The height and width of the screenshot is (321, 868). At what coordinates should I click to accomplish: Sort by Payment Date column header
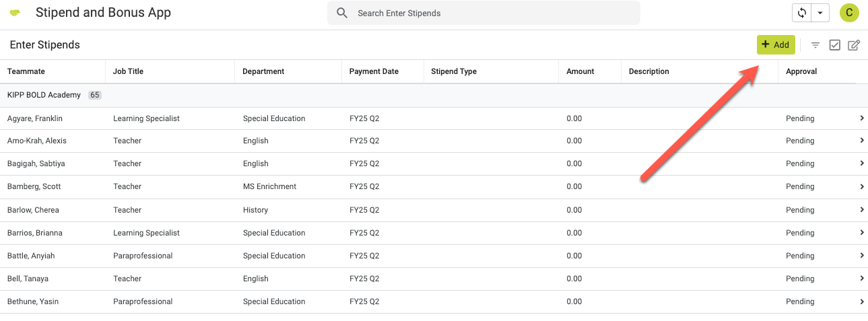coord(374,71)
